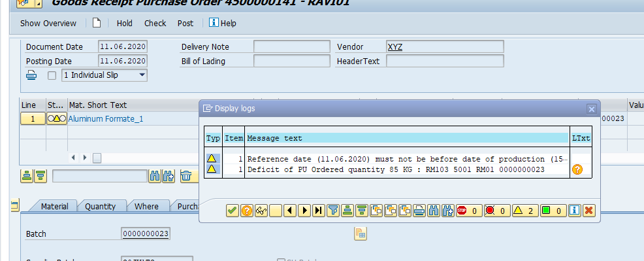
Task: Click into the Delivery Note field
Action: pyautogui.click(x=291, y=46)
